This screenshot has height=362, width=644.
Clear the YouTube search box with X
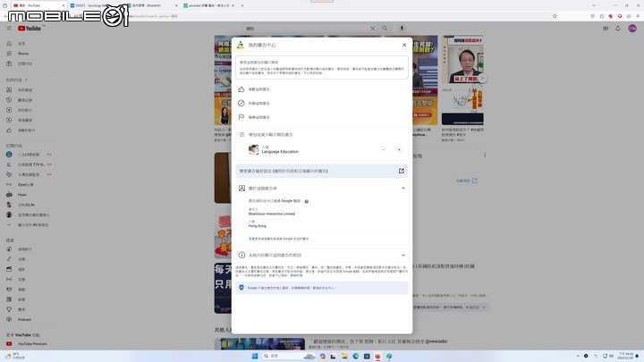[x=372, y=29]
